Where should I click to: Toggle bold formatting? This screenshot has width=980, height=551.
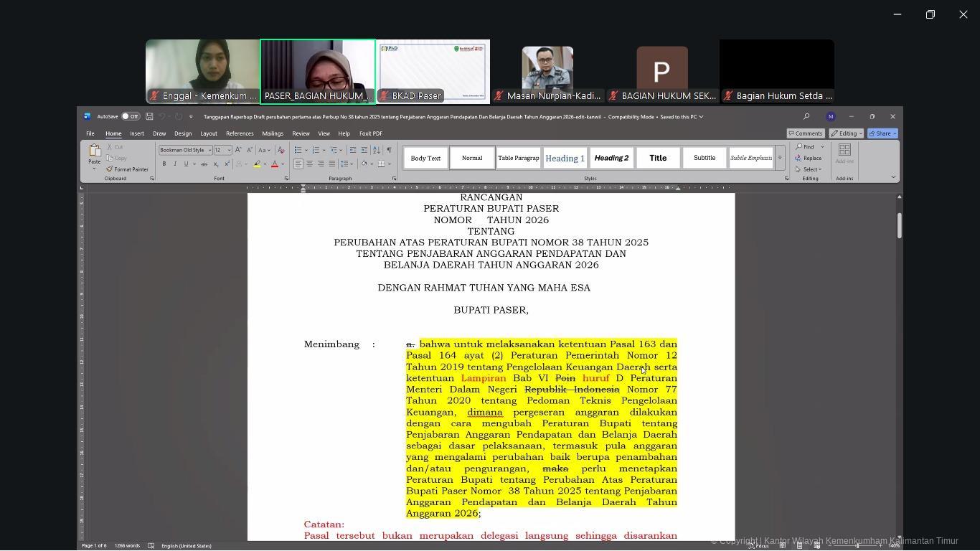coord(164,164)
